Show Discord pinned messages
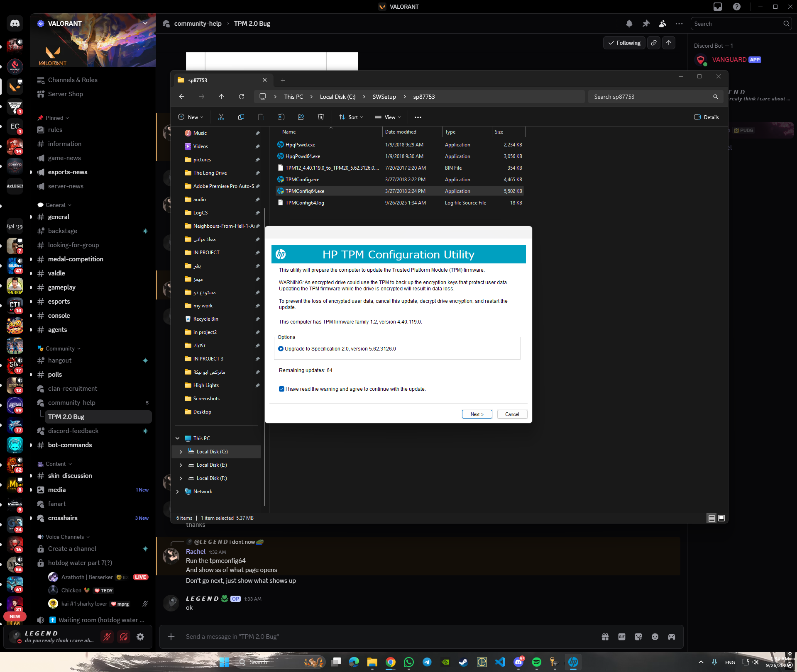The height and width of the screenshot is (672, 797). 646,24
